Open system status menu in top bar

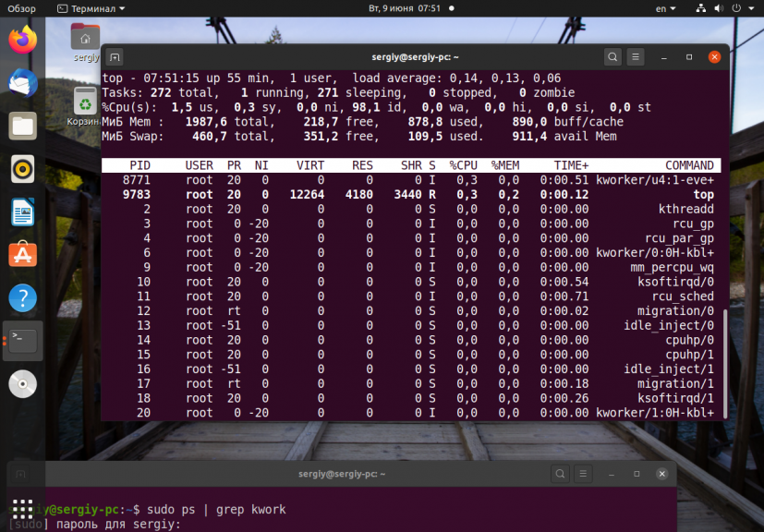pyautogui.click(x=729, y=8)
